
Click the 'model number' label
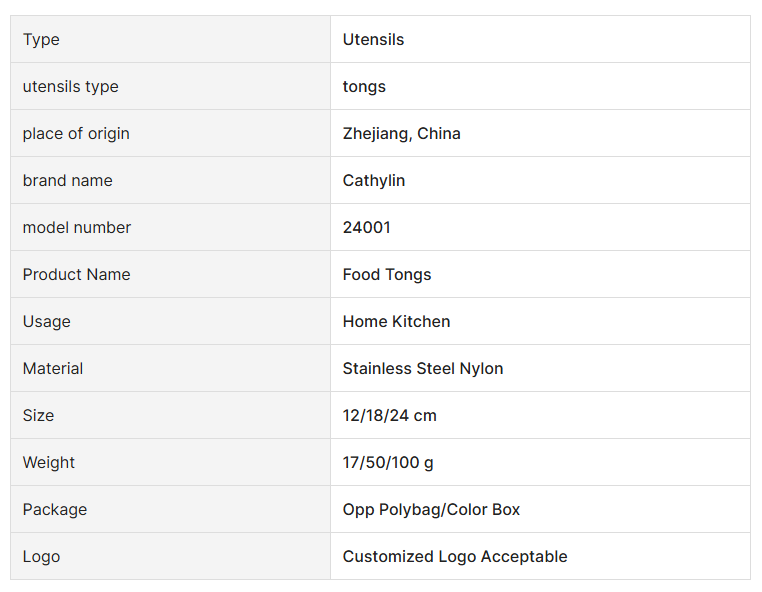(76, 228)
